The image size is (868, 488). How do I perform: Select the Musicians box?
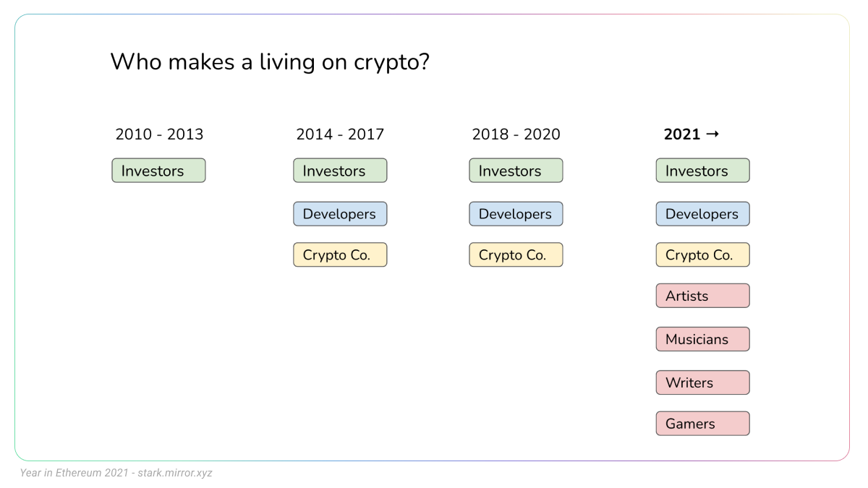click(x=702, y=339)
